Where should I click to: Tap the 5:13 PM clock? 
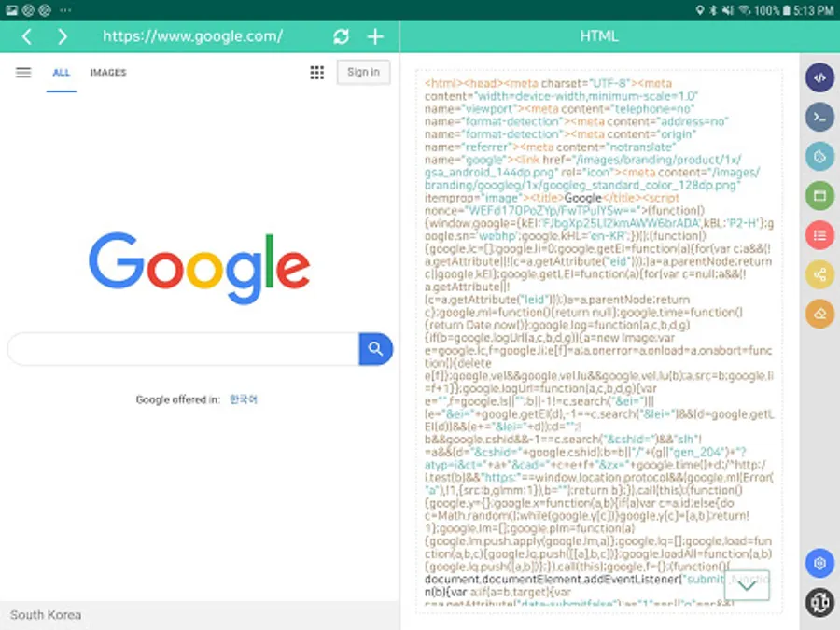coord(813,10)
